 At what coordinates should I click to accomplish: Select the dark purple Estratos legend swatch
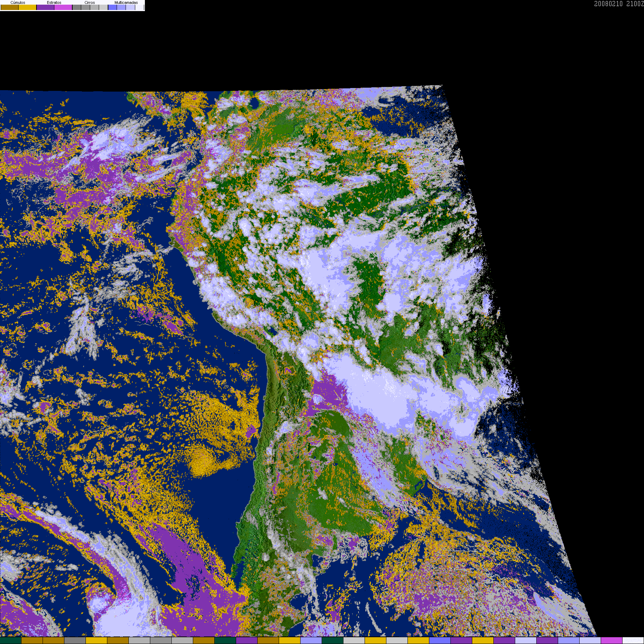(x=45, y=7)
